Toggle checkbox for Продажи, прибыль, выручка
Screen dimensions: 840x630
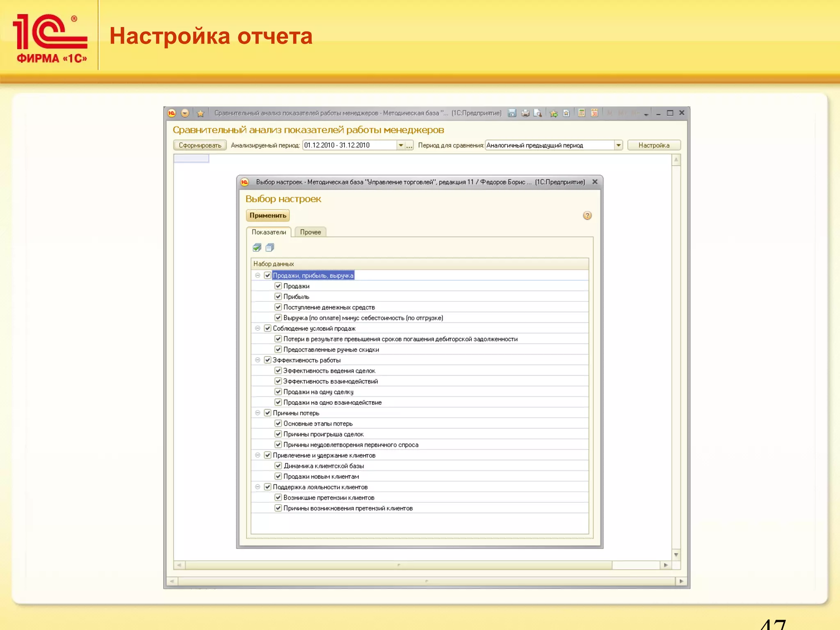pos(267,275)
